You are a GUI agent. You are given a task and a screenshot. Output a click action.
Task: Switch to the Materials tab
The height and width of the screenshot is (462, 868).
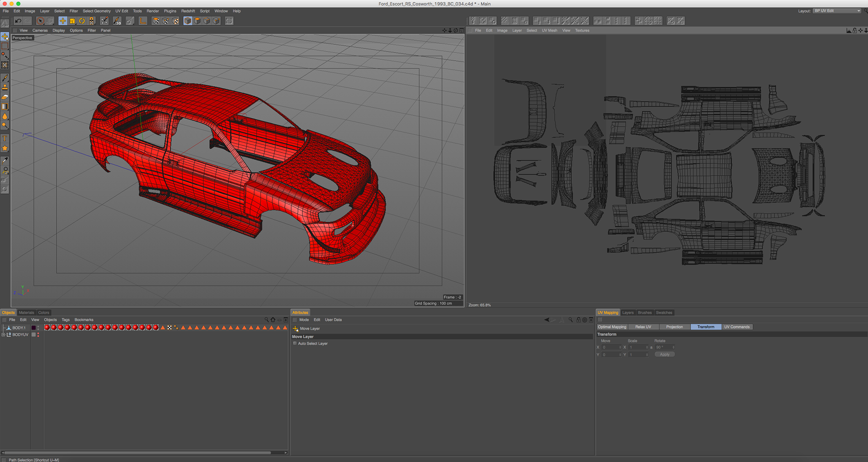[26, 313]
